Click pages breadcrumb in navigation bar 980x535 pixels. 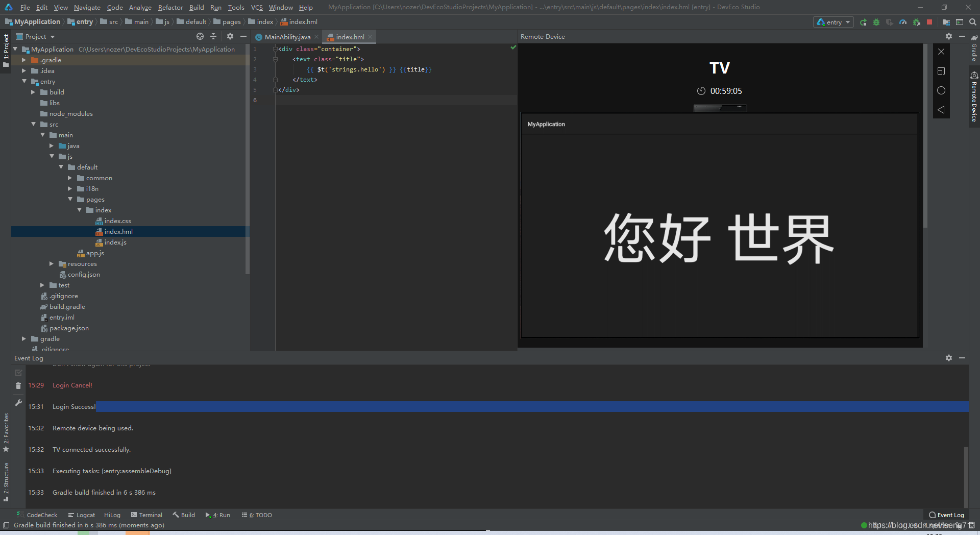coord(227,22)
